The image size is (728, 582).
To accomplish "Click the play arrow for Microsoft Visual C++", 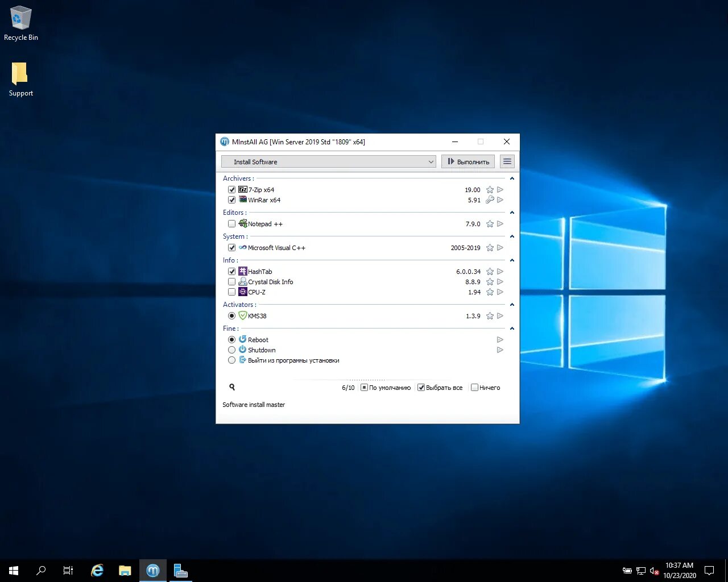I will [500, 248].
